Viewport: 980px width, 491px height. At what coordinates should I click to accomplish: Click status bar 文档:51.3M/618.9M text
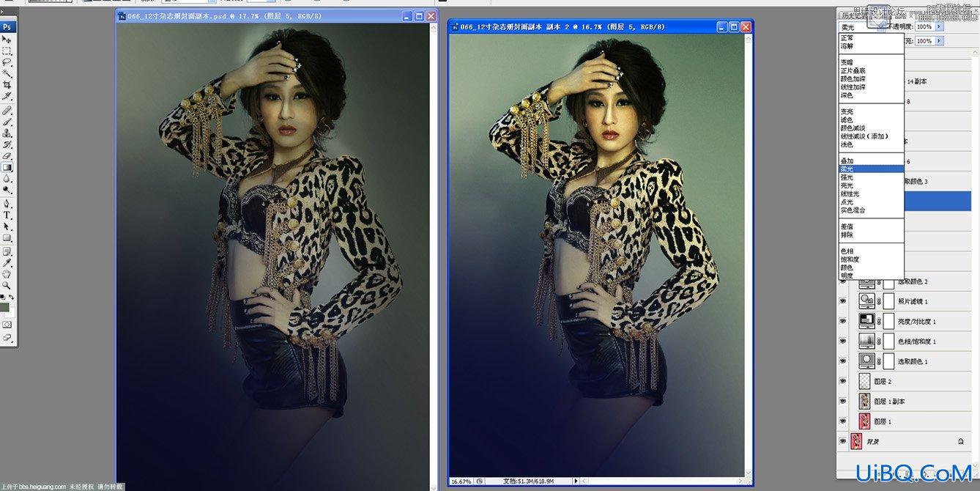tap(530, 481)
